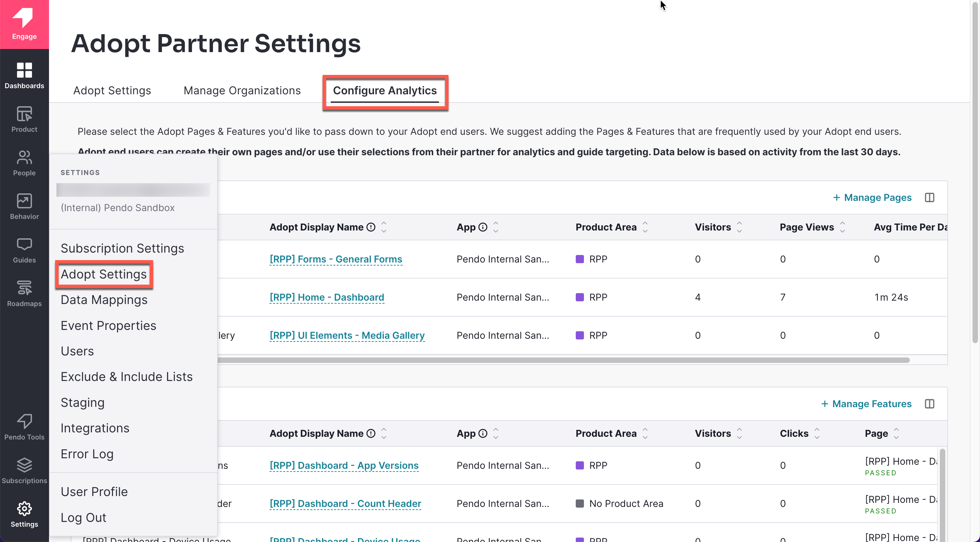Click info icon next to Features App header
Screen dimensions: 980x542
click(483, 433)
